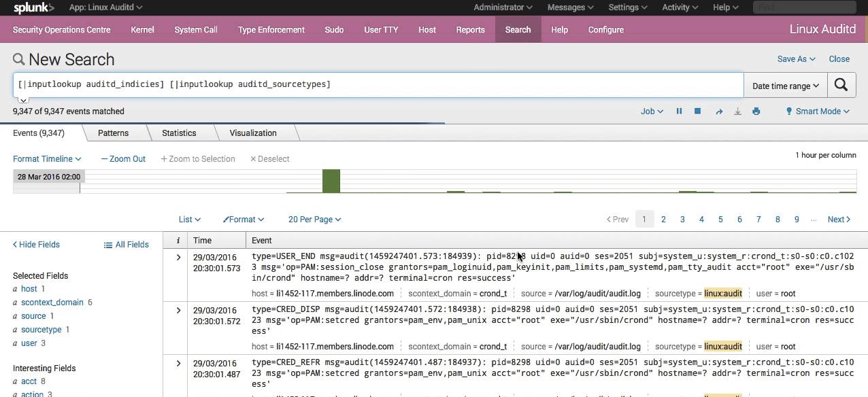This screenshot has height=397, width=868.
Task: Open the Host nav item
Action: tap(427, 30)
